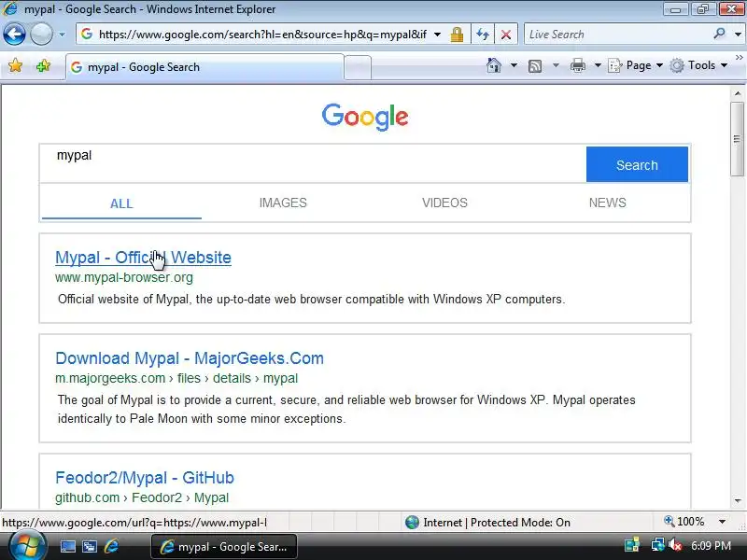Image resolution: width=747 pixels, height=560 pixels.
Task: Click the Add to Favorites icon
Action: point(43,65)
